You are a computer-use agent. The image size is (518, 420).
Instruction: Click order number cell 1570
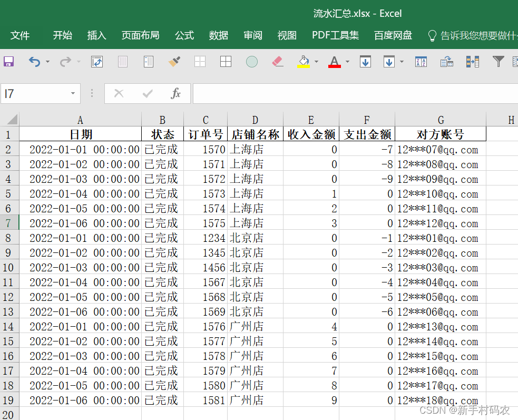206,149
